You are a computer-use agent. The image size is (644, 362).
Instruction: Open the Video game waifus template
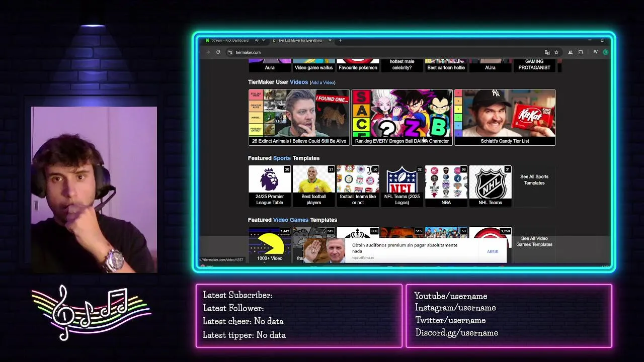pos(313,65)
